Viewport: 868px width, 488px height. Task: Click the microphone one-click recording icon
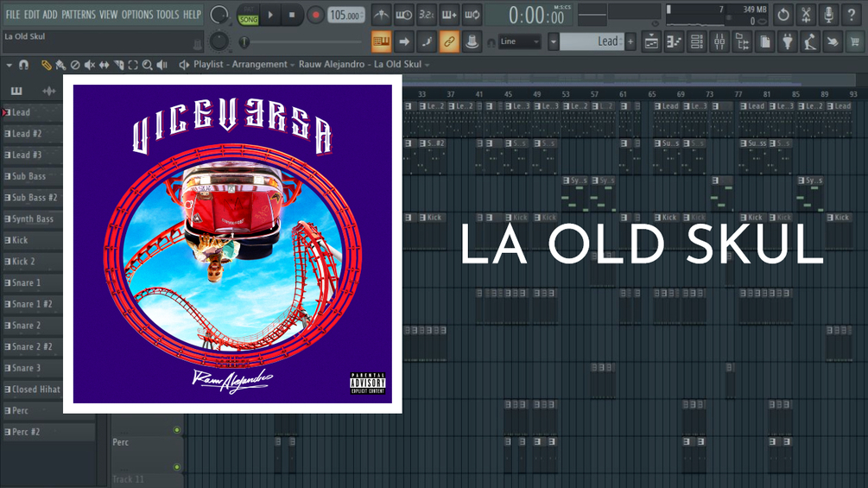point(828,15)
